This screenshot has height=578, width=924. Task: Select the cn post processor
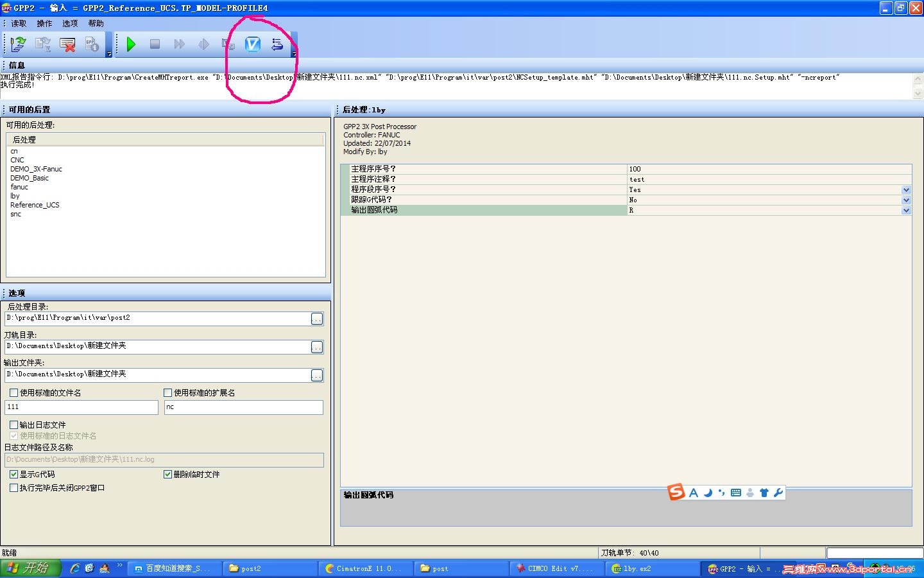click(x=14, y=151)
